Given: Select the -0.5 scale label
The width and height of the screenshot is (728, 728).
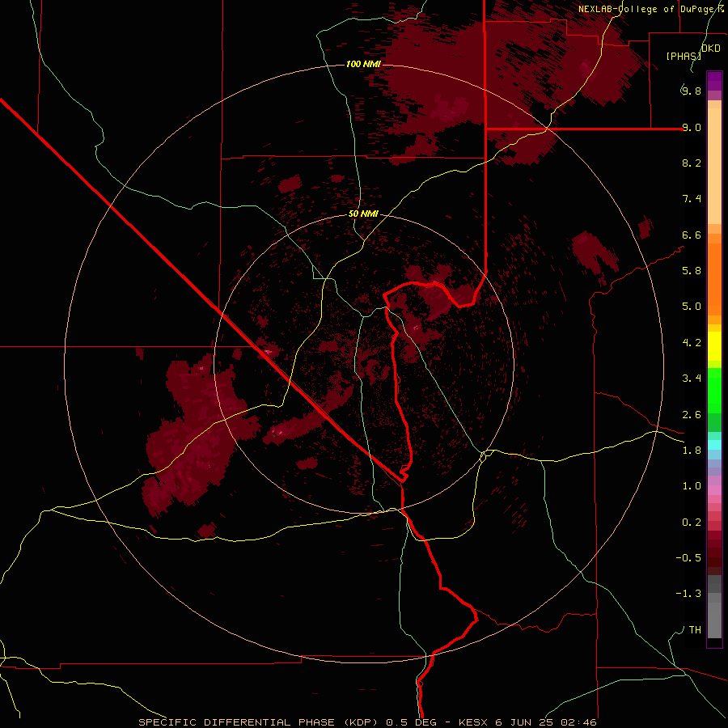Looking at the screenshot, I should [x=688, y=558].
